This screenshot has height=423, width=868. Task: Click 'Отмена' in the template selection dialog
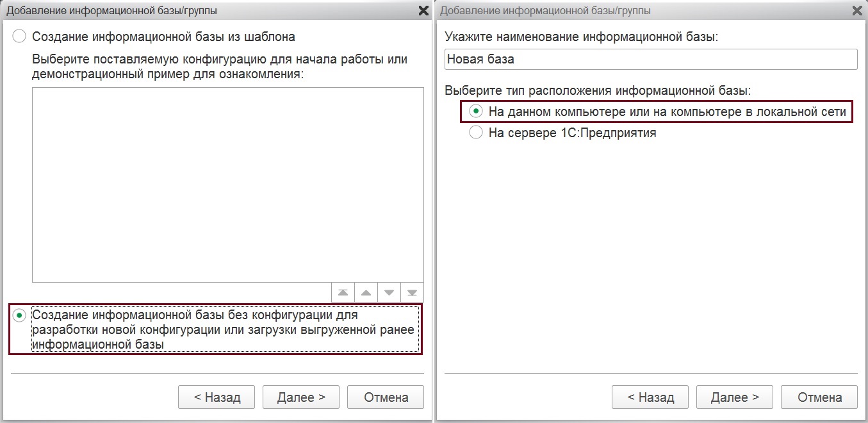pos(386,397)
